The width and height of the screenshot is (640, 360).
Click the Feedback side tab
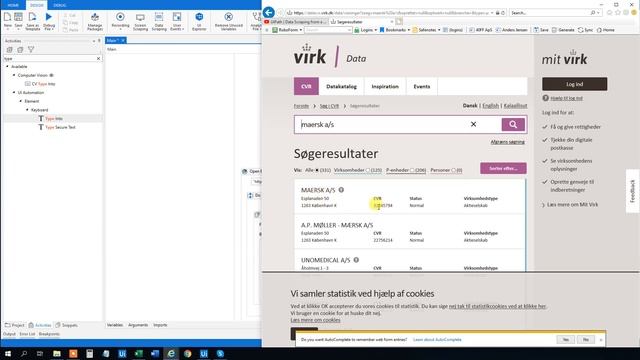(633, 191)
